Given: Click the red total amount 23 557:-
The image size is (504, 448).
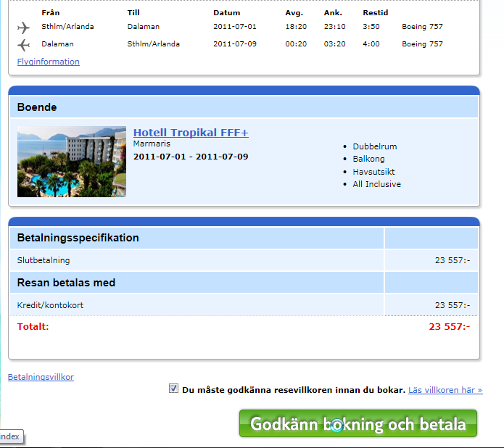Looking at the screenshot, I should 449,327.
